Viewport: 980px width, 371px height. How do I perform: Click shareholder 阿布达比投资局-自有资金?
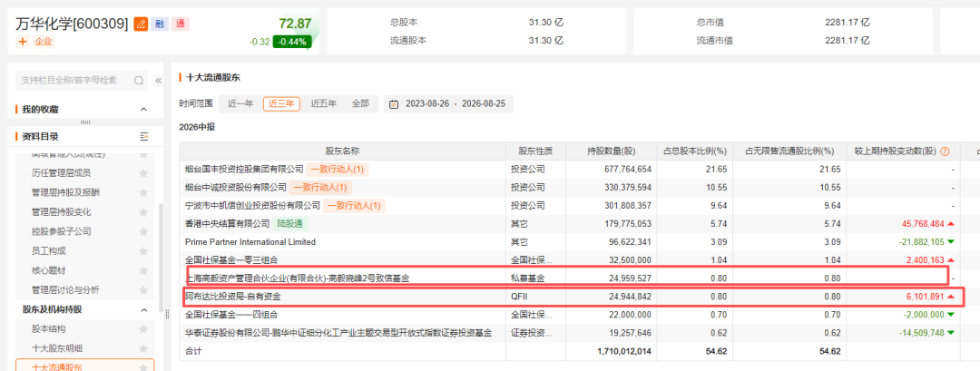[232, 296]
